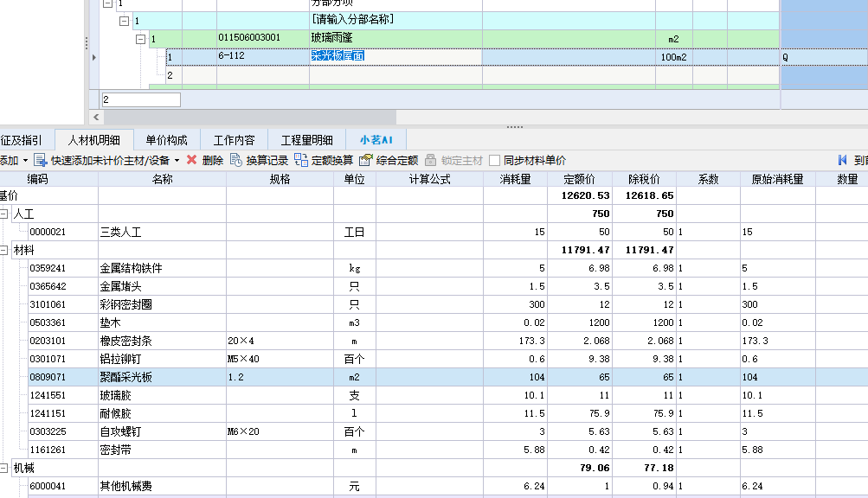Switch to 工作内容 tab

[235, 140]
